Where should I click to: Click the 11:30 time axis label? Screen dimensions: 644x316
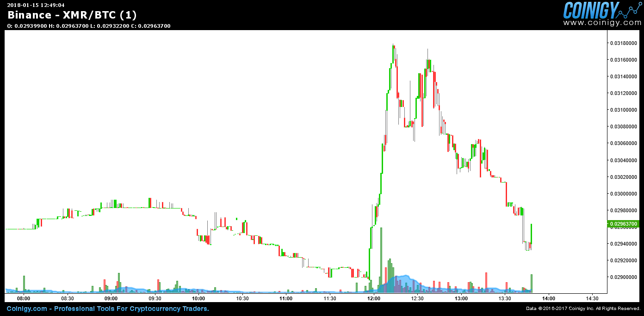(330, 298)
